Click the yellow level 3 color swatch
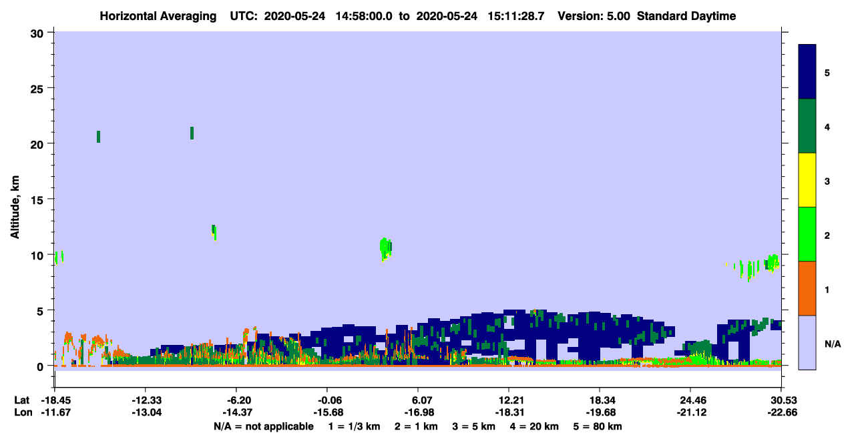The image size is (868, 445). click(807, 180)
